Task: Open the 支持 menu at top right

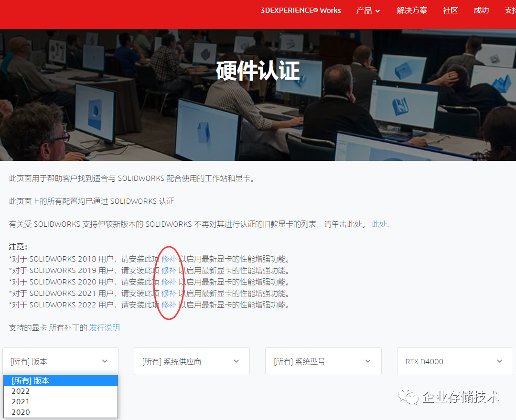Action: (510, 10)
